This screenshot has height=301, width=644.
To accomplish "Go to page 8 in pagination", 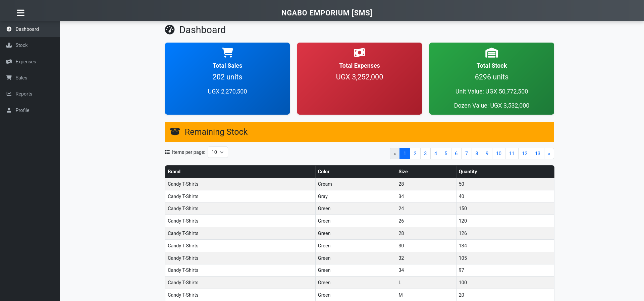I will (x=477, y=154).
